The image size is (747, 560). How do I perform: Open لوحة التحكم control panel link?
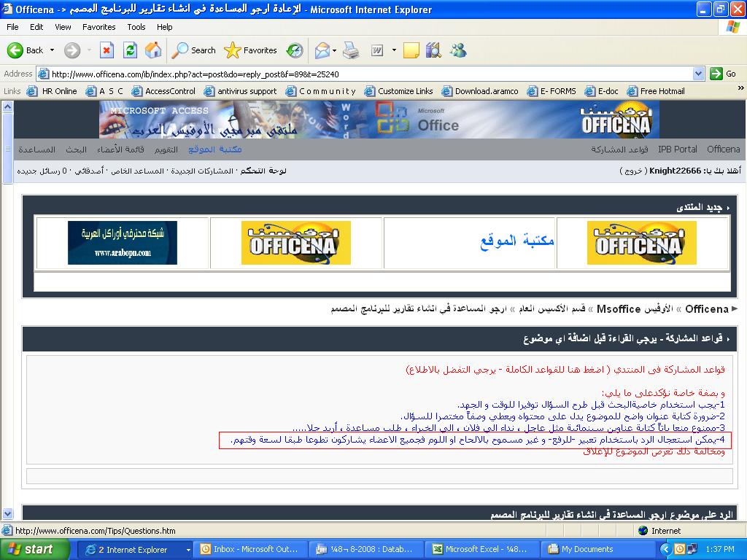[263, 171]
